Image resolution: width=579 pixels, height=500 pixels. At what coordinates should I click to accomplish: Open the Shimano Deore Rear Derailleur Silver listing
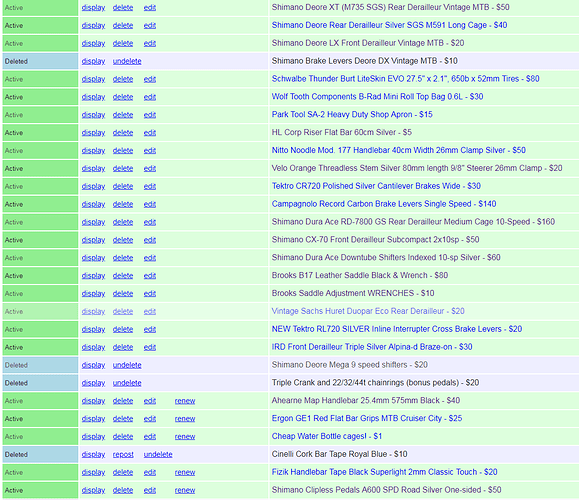click(x=389, y=25)
